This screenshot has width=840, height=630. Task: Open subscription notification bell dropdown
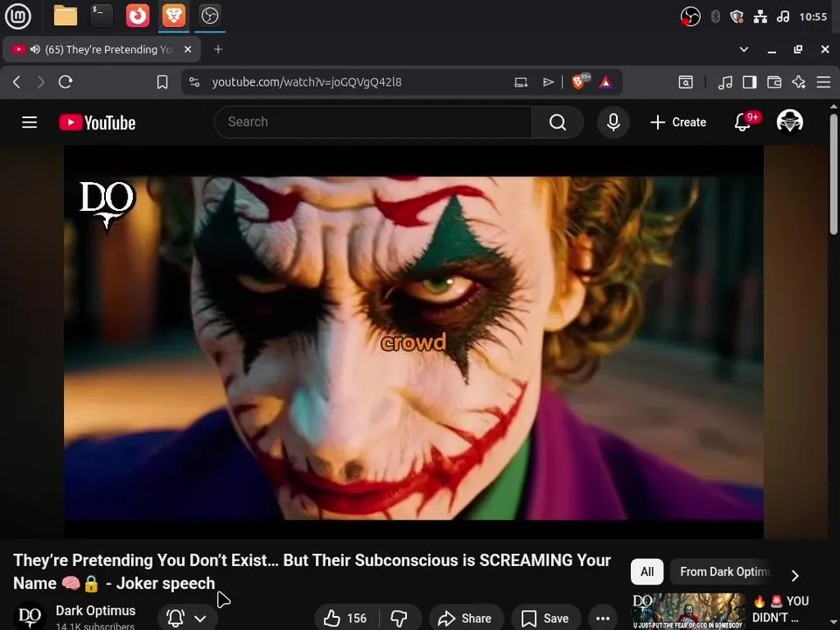187,619
